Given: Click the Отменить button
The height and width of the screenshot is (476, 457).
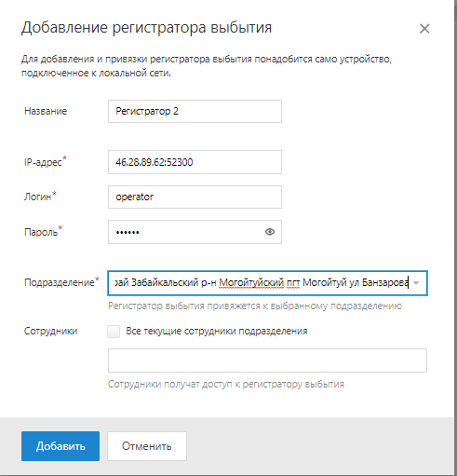Looking at the screenshot, I should 147,446.
